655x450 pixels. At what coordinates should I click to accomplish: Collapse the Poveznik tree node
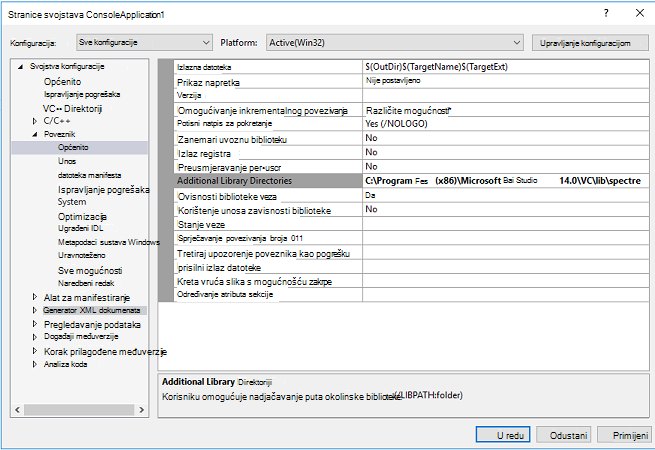[x=35, y=134]
